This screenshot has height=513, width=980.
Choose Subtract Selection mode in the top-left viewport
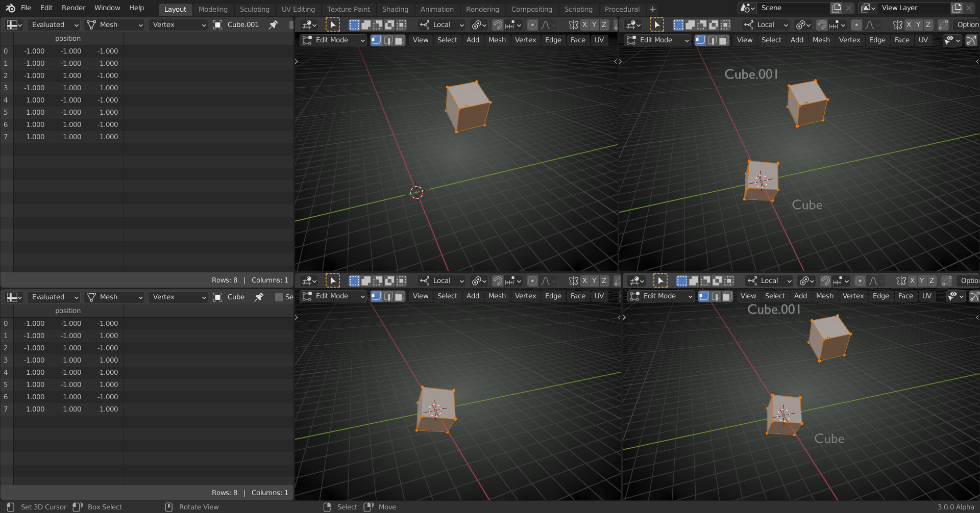(x=378, y=24)
